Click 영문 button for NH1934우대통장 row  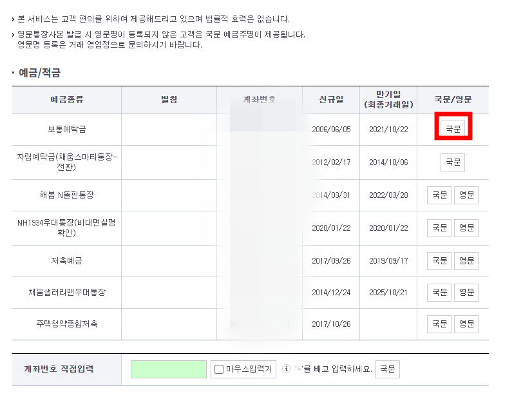[466, 228]
